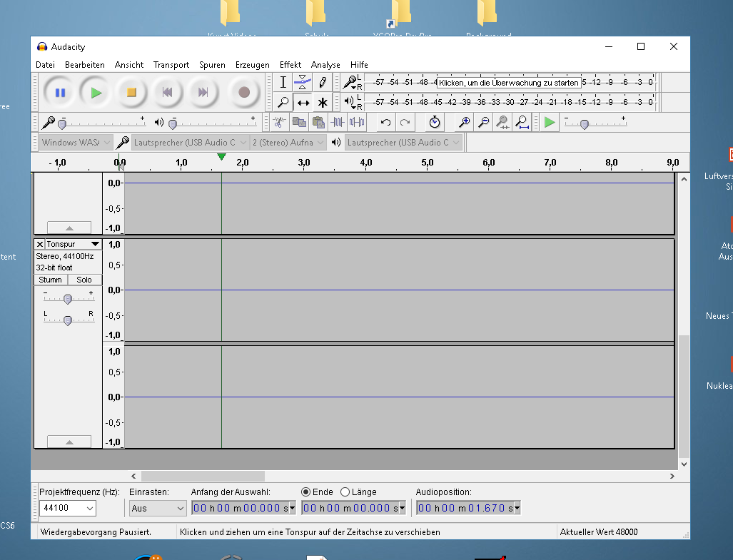
Task: Select the Multi-Tool asterisk icon
Action: 322,102
